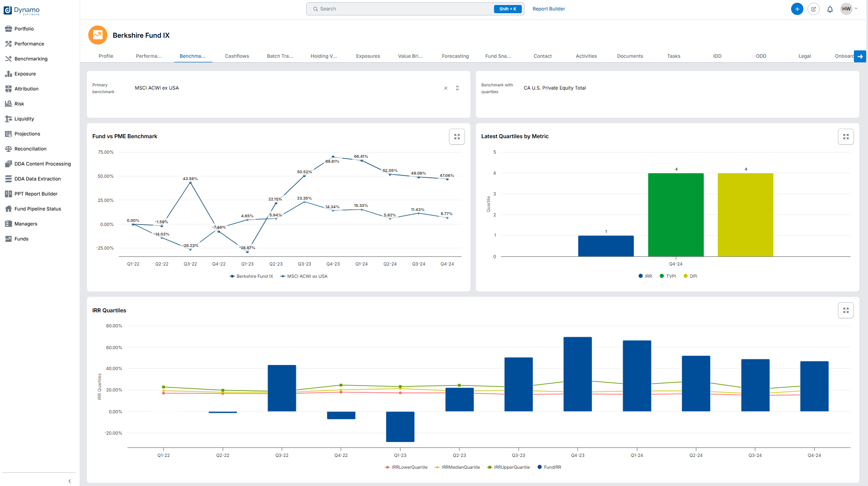This screenshot has height=486, width=868.
Task: Open the Forecasting tab
Action: 455,56
